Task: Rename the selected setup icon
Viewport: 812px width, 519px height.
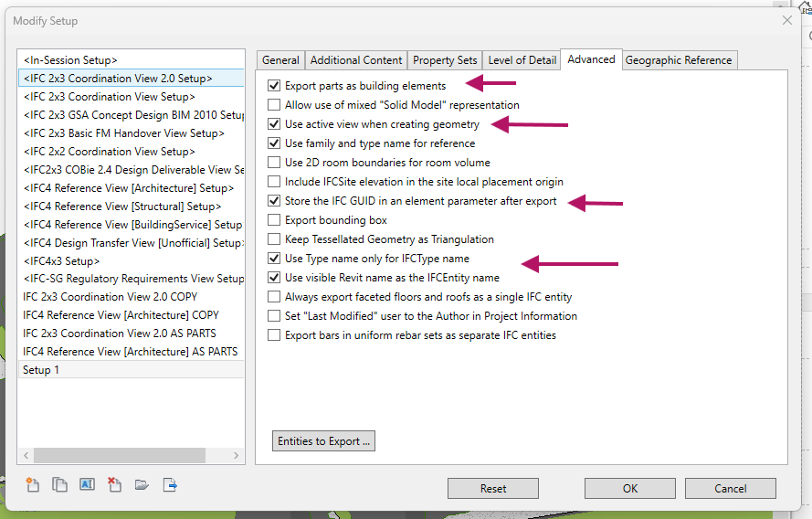Action: click(x=87, y=484)
